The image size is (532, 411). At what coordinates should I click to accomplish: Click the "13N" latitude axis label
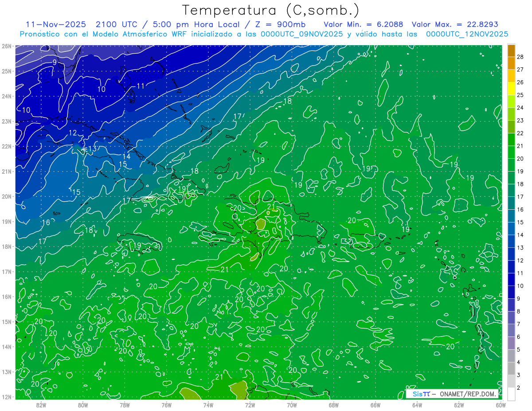coord(6,372)
